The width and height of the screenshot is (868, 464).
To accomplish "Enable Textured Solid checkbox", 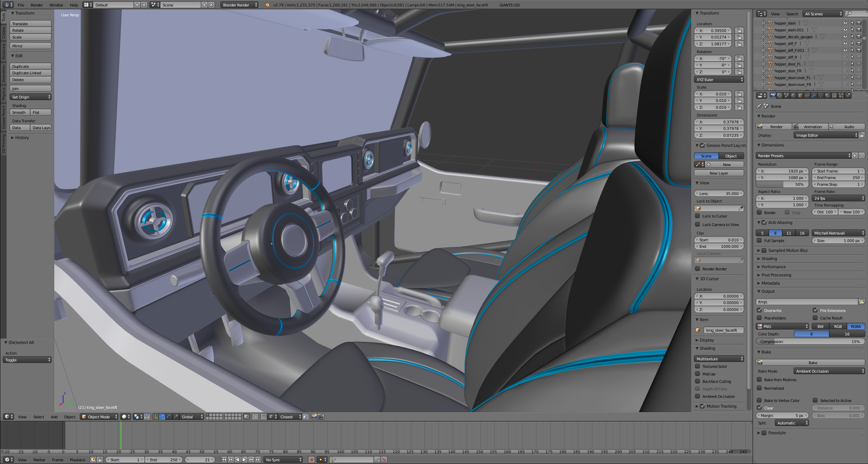I will pos(698,366).
